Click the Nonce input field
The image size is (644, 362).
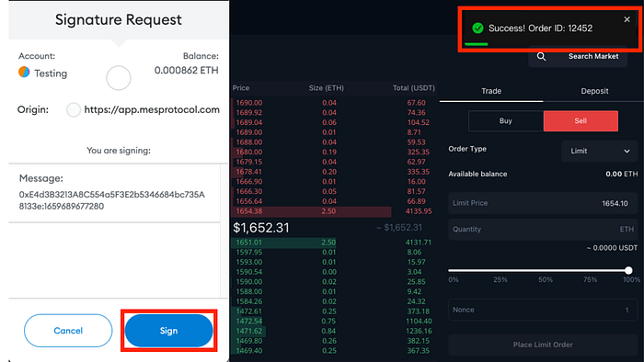[x=543, y=310]
